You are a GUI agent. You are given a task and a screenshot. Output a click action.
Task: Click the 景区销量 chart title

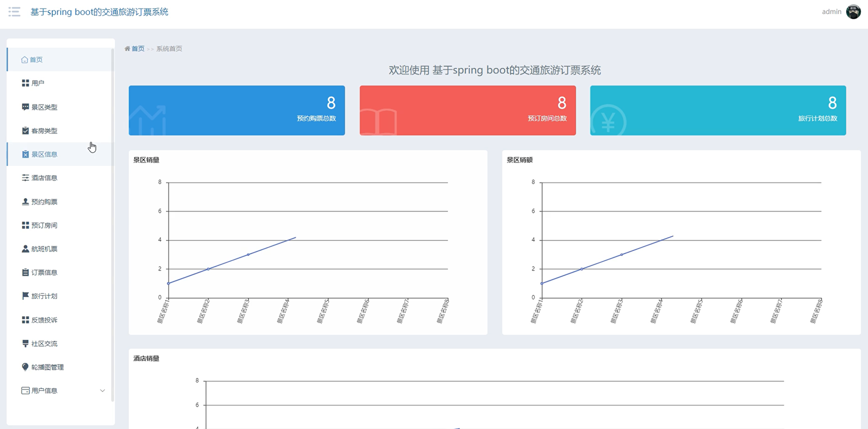[146, 160]
